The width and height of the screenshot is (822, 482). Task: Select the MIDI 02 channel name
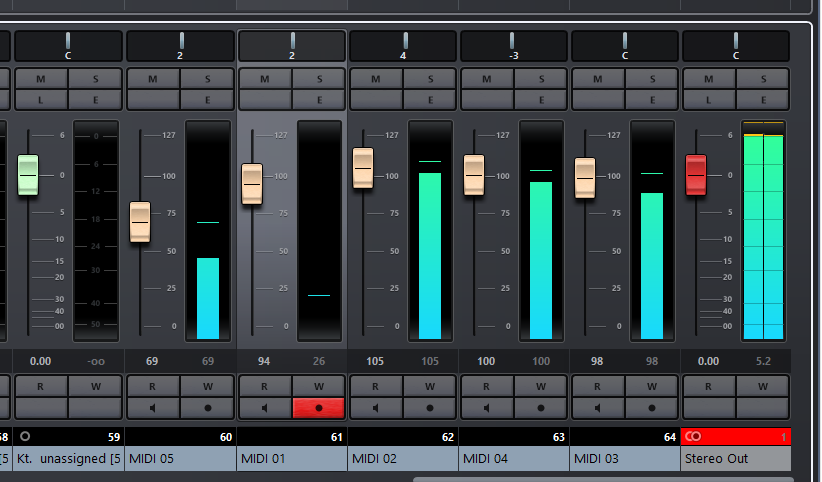[x=402, y=459]
